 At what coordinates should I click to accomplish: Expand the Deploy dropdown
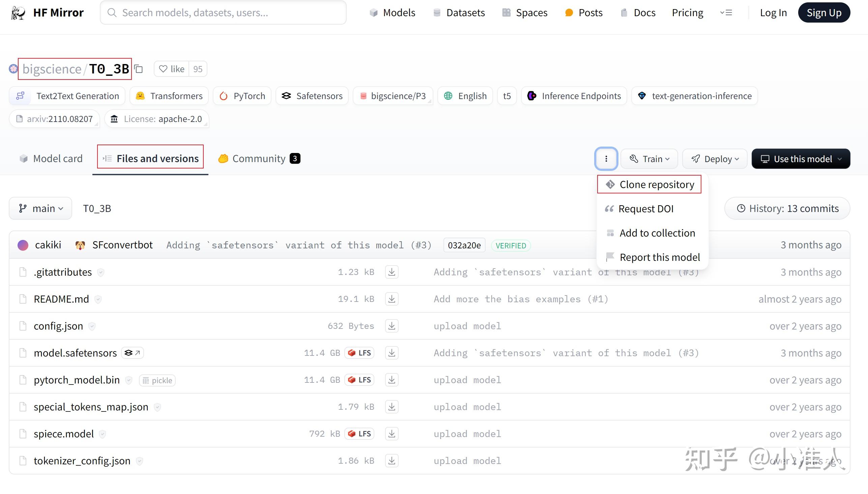pyautogui.click(x=715, y=159)
